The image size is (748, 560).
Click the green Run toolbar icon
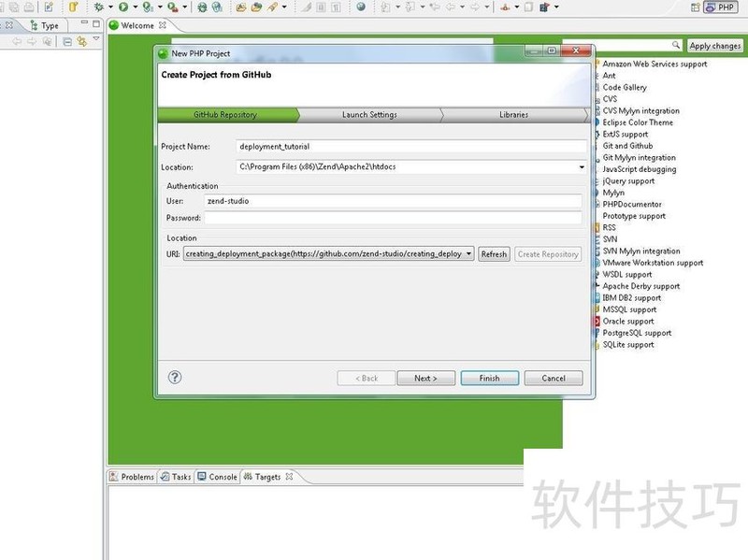(x=123, y=7)
